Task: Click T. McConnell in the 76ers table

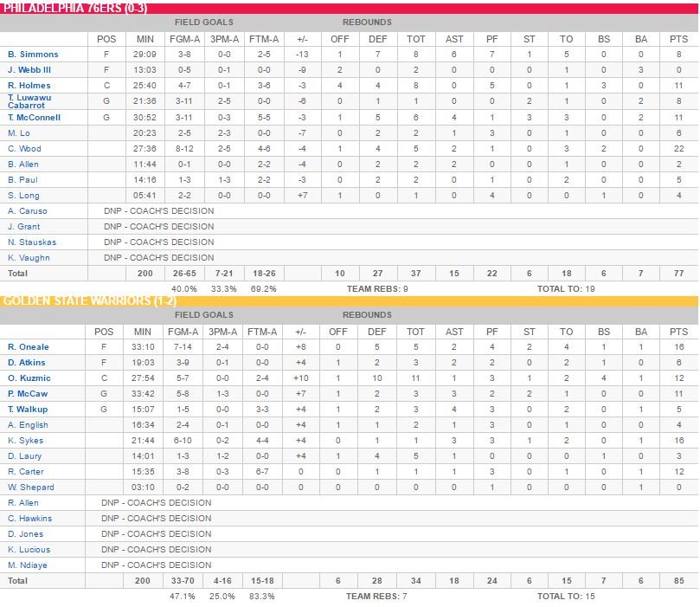Action: click(34, 117)
